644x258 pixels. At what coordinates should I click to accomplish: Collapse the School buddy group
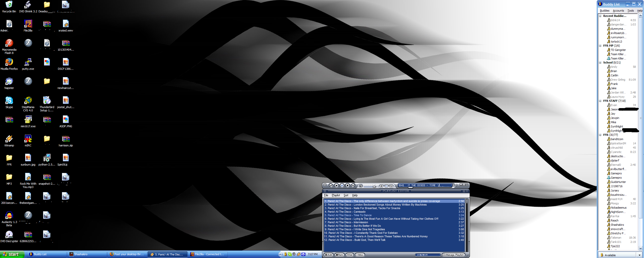[x=600, y=62]
